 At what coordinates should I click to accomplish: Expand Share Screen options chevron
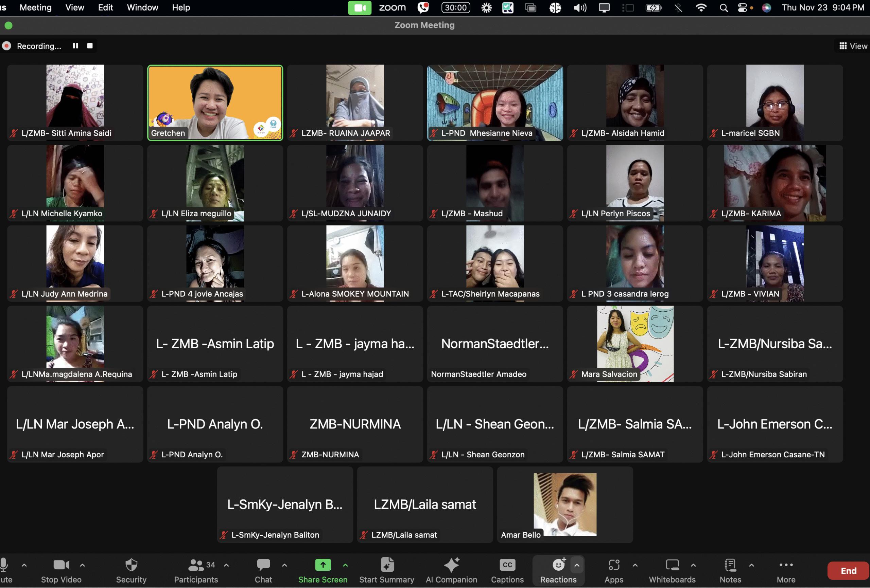point(345,565)
